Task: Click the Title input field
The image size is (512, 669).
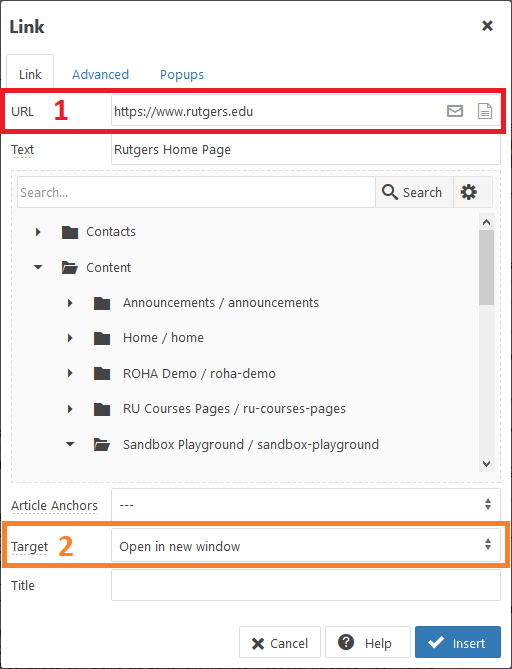Action: [306, 585]
